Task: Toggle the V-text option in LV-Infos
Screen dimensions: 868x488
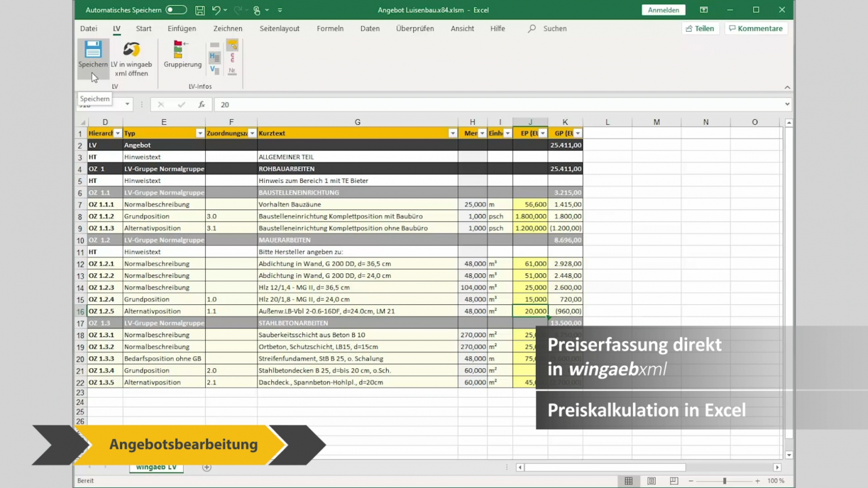Action: coord(215,70)
